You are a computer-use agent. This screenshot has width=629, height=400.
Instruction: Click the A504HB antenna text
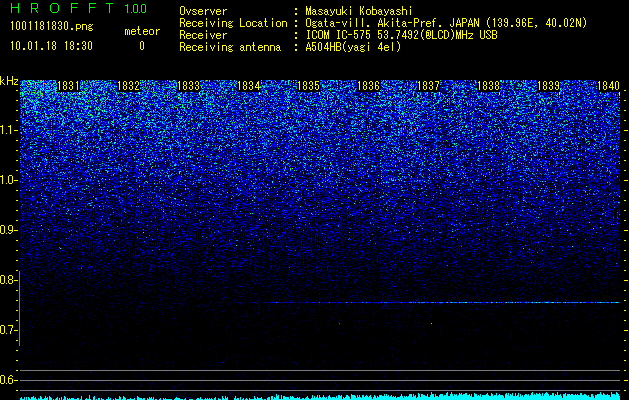[x=353, y=47]
